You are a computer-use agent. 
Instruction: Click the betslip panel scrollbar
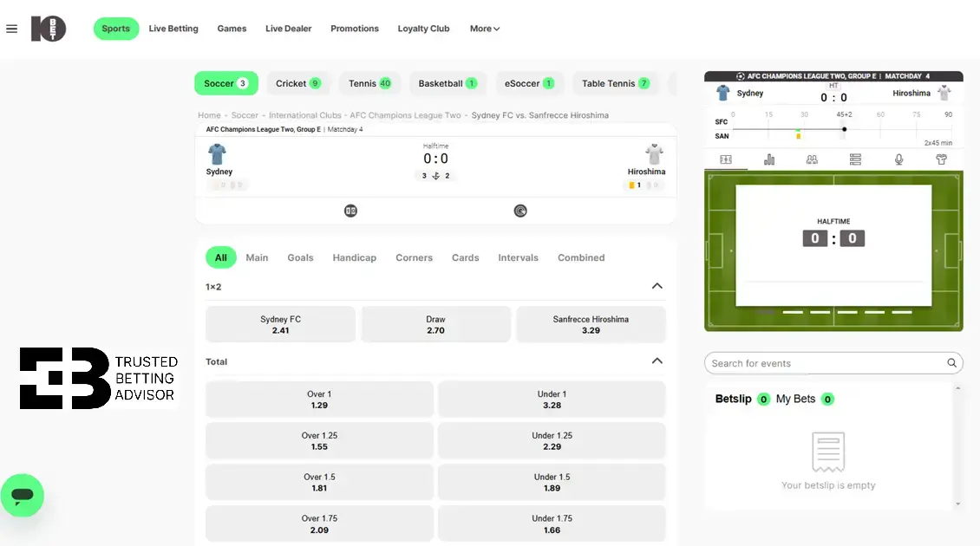[x=957, y=446]
